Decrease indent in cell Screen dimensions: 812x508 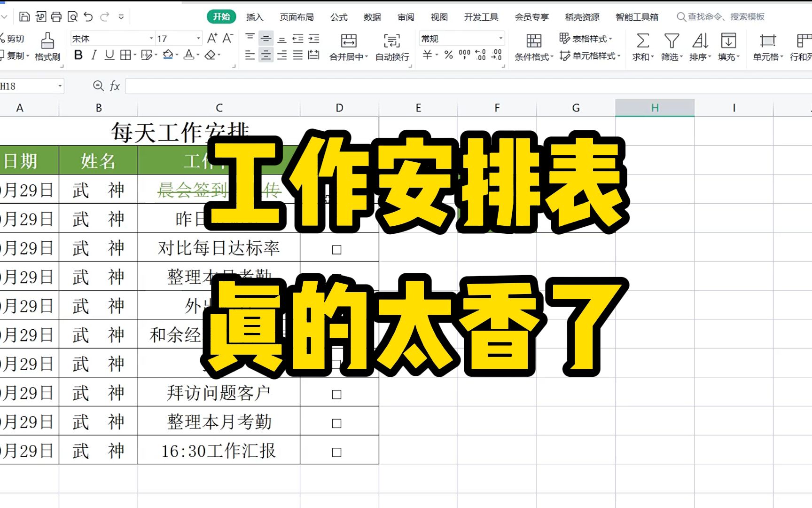[298, 38]
